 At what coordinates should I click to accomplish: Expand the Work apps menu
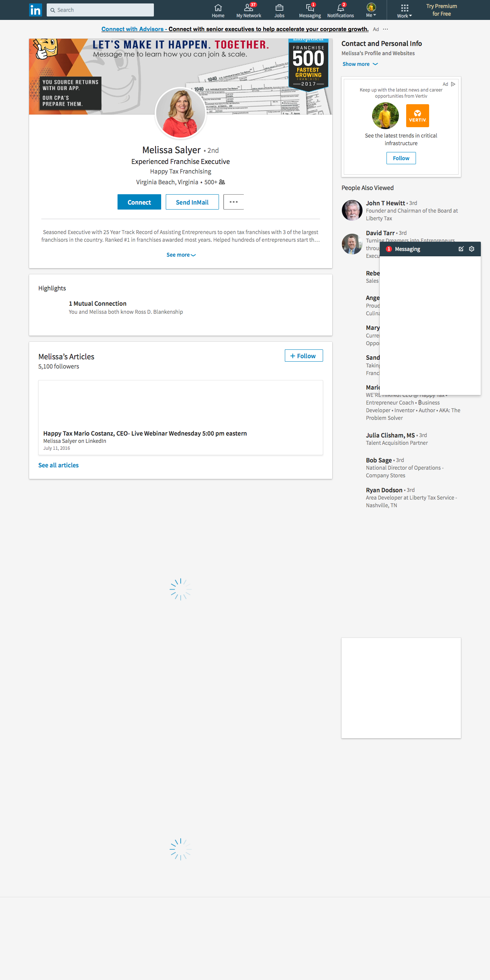coord(405,11)
